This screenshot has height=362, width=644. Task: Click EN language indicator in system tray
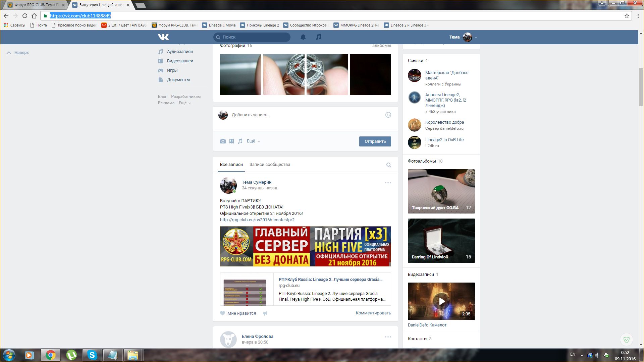pos(573,354)
